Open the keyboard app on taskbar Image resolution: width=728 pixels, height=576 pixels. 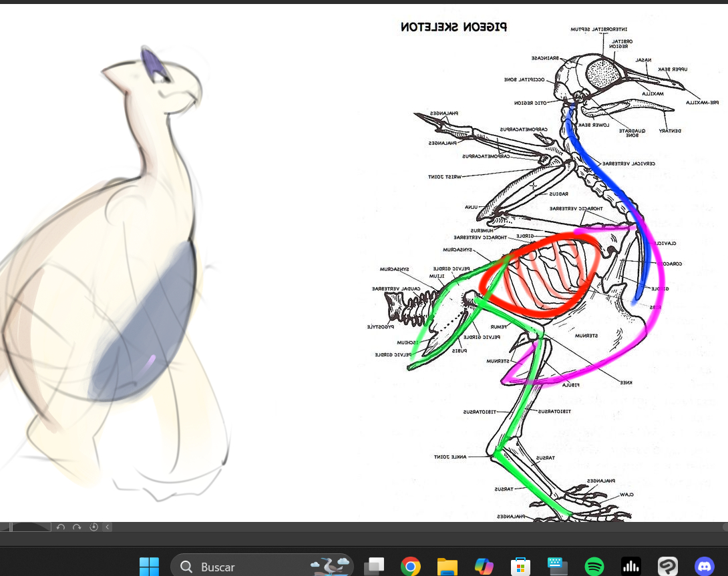[557, 567]
